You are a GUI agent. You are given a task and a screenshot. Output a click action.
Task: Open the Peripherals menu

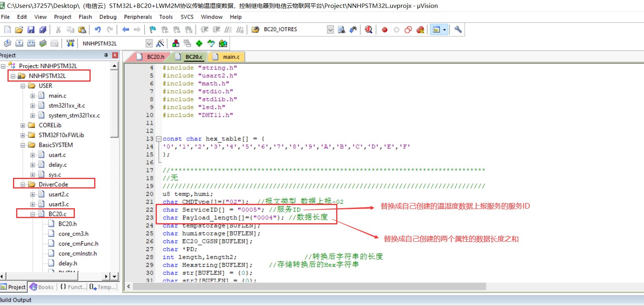pos(138,17)
